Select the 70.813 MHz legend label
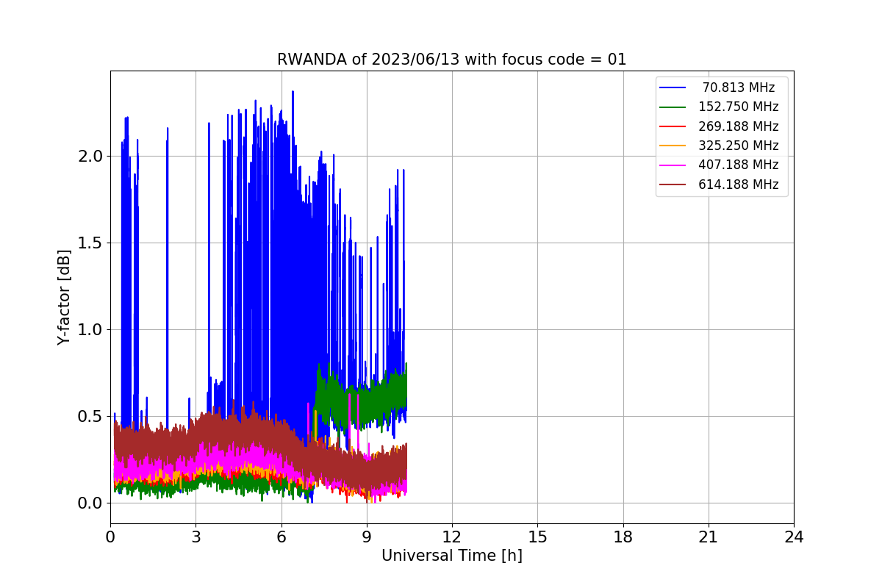 tap(739, 87)
